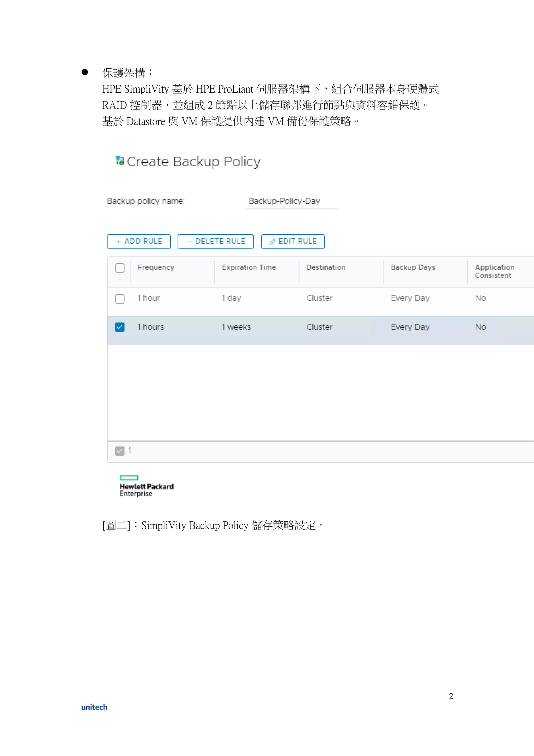Click the Destination column header
Viewport: 534px width, 756px height.
[326, 267]
